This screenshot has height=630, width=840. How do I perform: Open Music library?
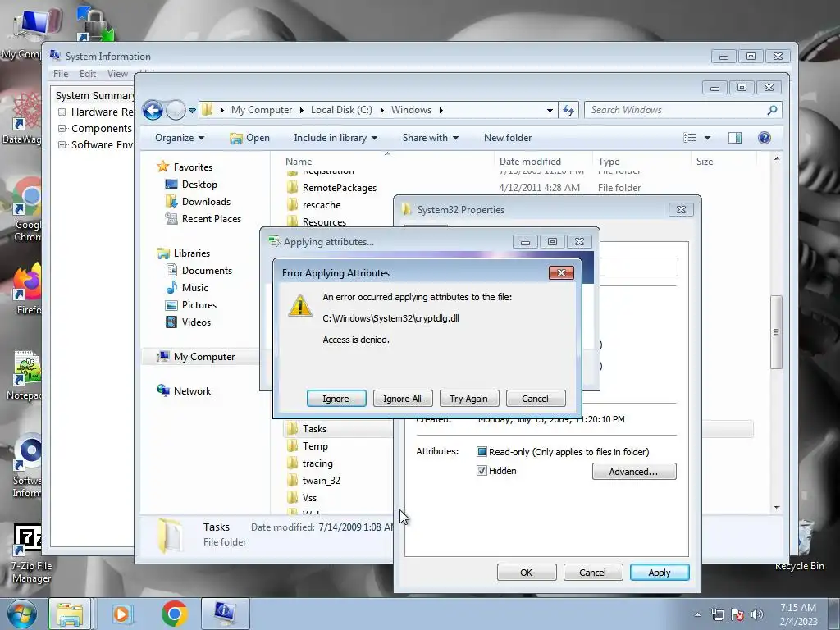click(187, 288)
